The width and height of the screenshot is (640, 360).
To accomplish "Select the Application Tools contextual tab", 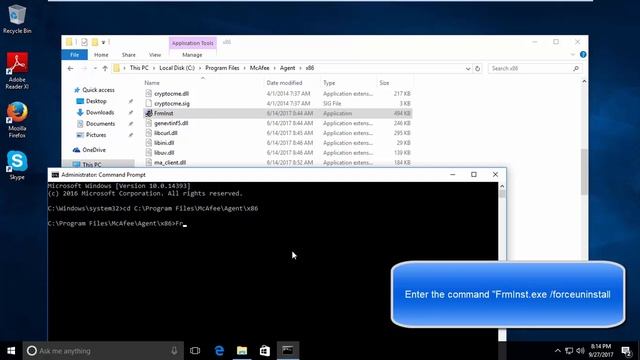I will tap(193, 43).
